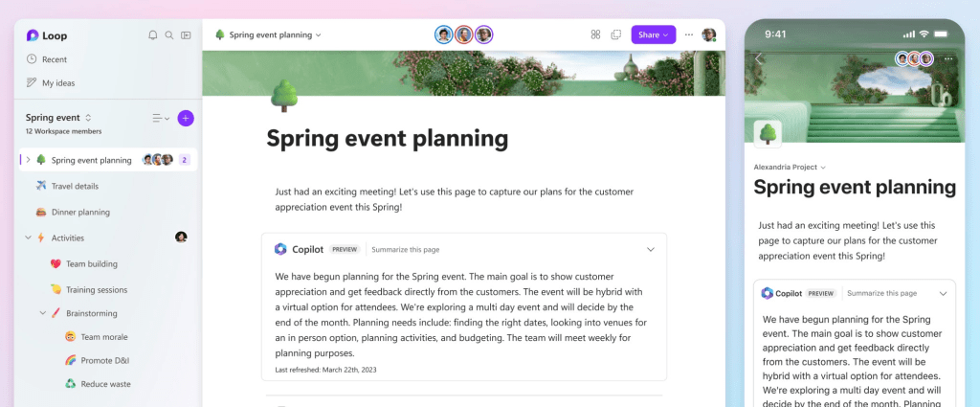Collapse the Activities tree section

point(28,238)
